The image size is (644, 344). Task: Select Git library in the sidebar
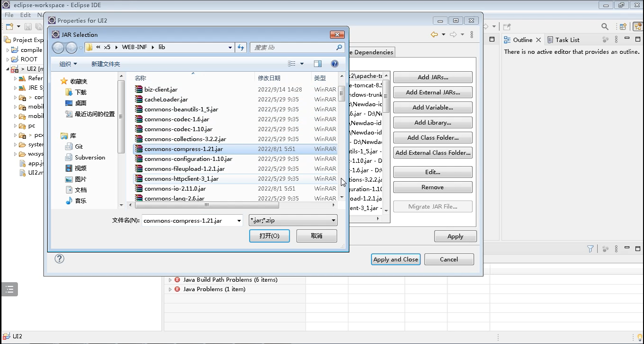click(79, 147)
